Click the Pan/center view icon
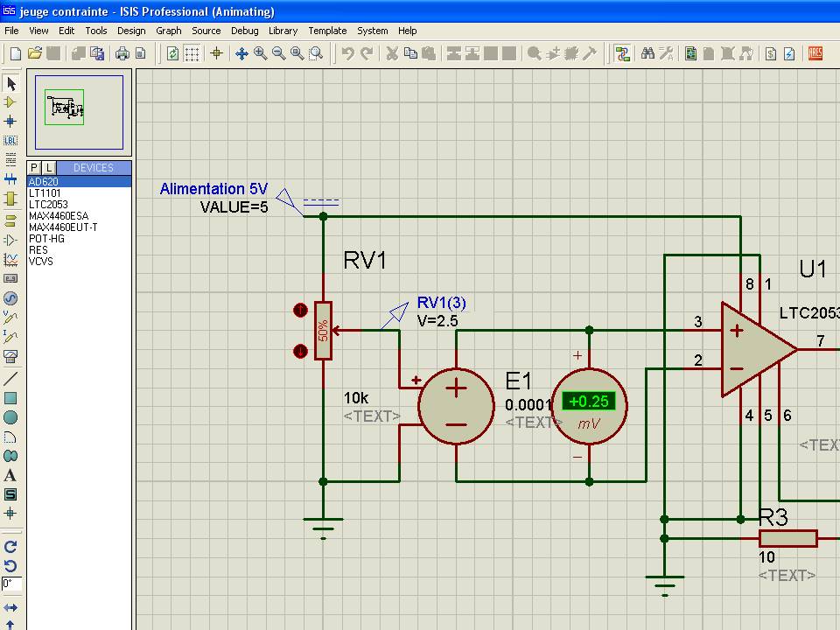840x630 pixels. tap(241, 53)
